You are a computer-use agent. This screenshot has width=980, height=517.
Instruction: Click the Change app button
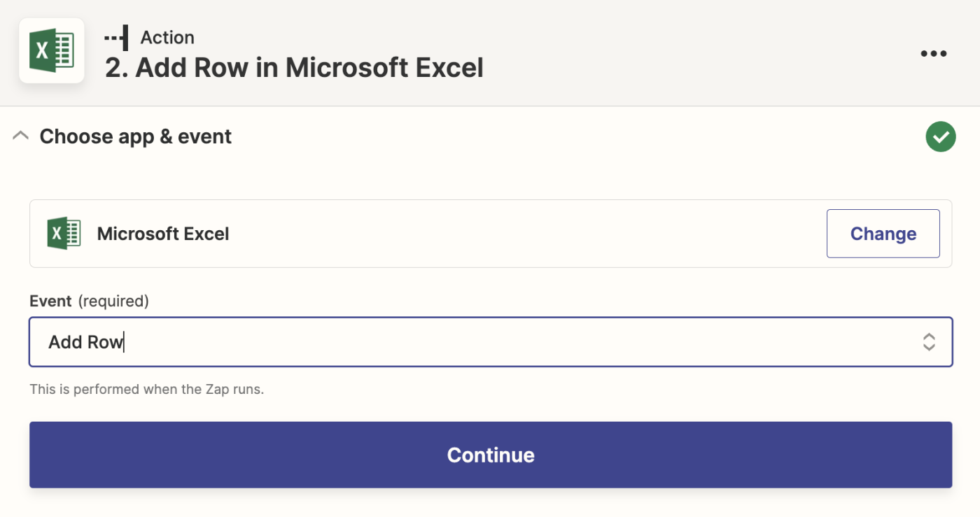(x=883, y=234)
